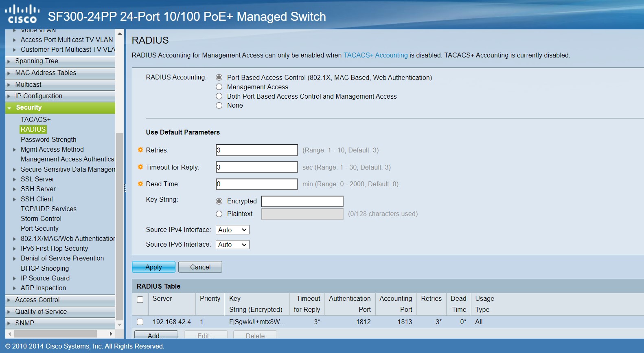Select Both Port Based and Management Access option

(219, 96)
